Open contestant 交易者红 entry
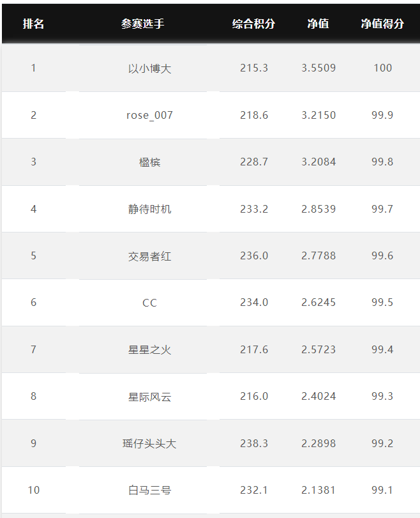The image size is (420, 518). click(x=149, y=256)
